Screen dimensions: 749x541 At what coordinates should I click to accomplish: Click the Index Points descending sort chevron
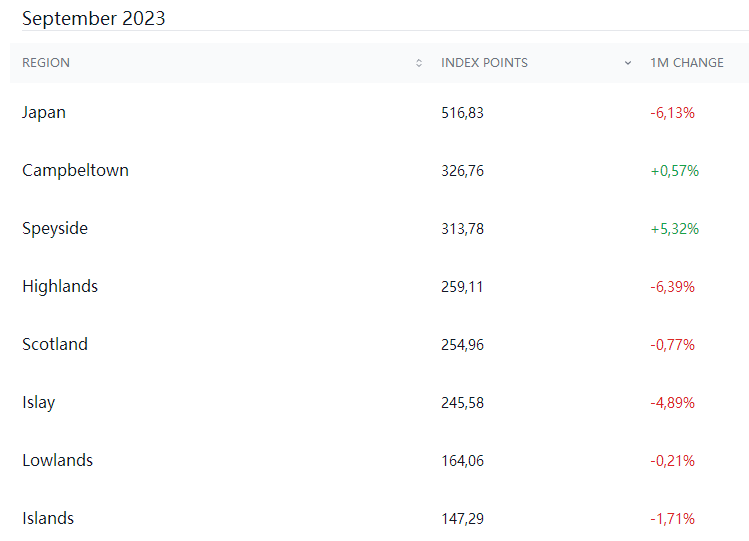[628, 63]
